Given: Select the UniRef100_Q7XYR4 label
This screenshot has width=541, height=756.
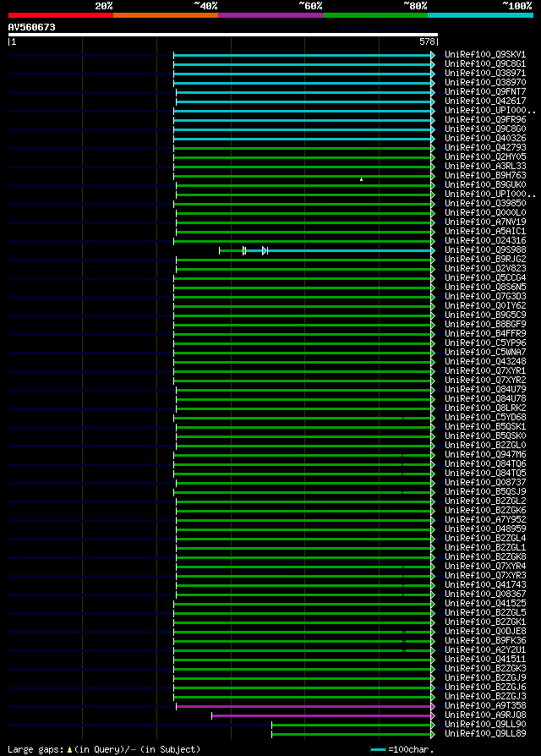Looking at the screenshot, I should click(485, 566).
